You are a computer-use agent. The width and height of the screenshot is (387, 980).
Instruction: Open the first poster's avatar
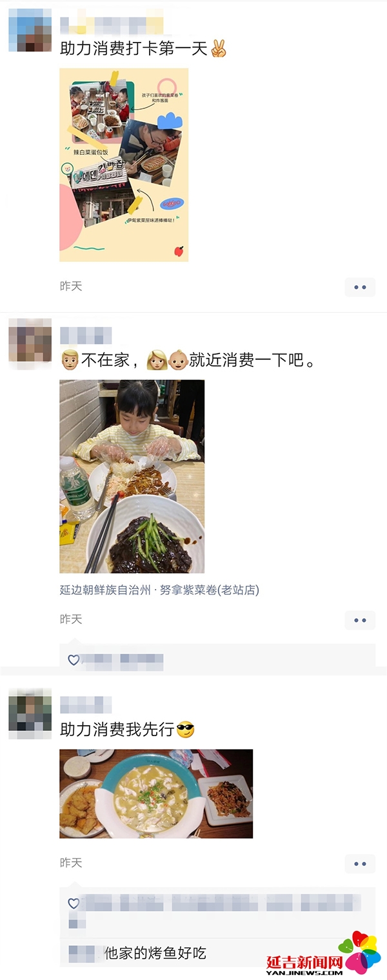(30, 30)
